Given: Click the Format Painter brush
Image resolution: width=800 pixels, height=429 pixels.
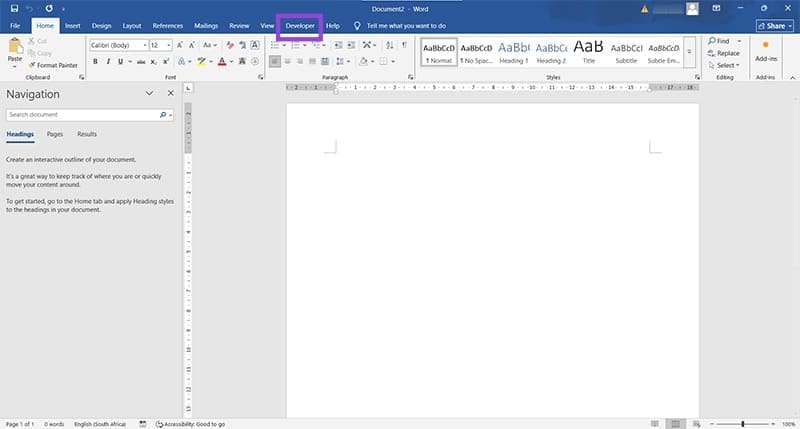Looking at the screenshot, I should point(32,65).
